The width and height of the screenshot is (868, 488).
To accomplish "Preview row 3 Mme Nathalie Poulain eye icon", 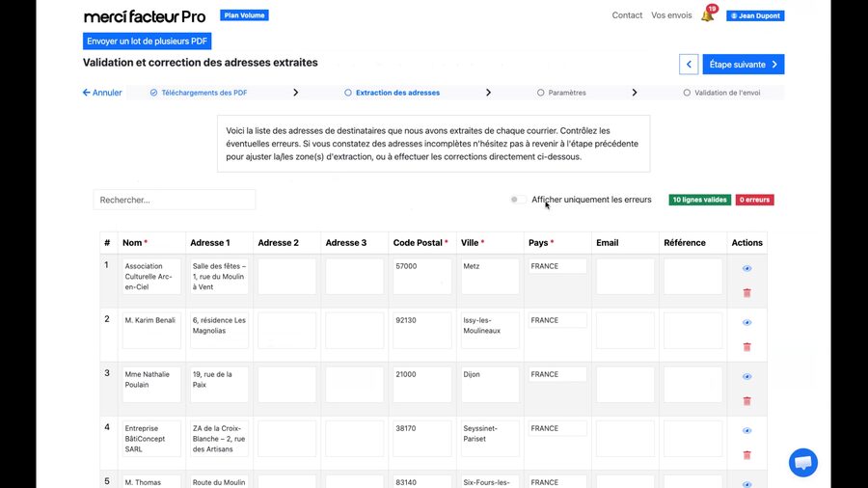I will 746,377.
